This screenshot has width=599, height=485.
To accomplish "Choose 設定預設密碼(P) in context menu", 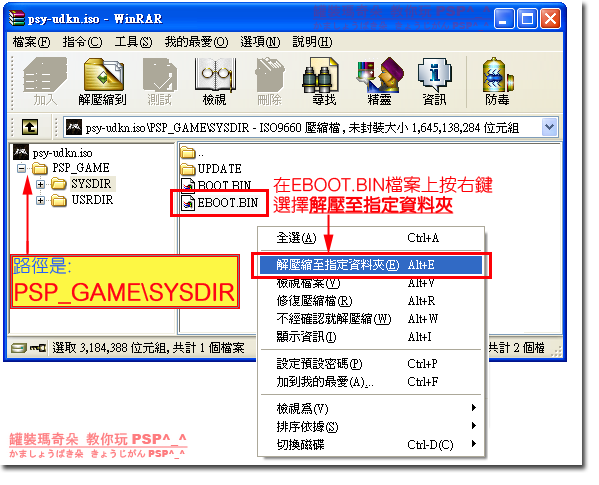I will [371, 364].
